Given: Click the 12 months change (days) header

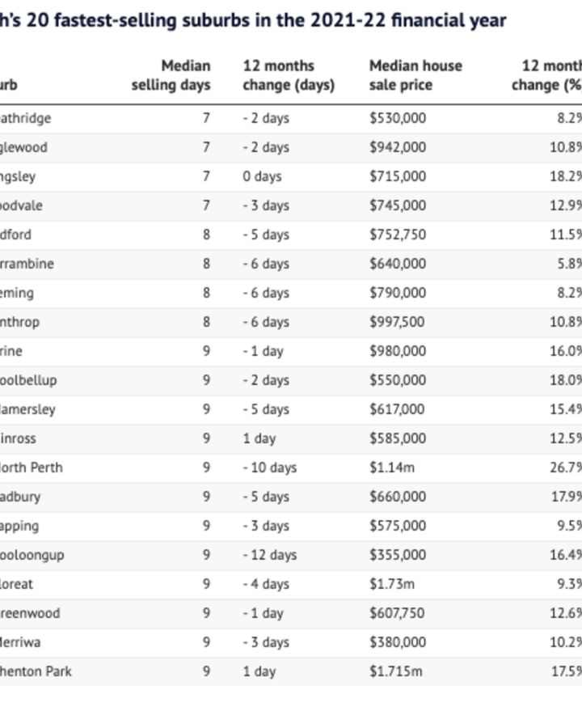Looking at the screenshot, I should click(289, 75).
